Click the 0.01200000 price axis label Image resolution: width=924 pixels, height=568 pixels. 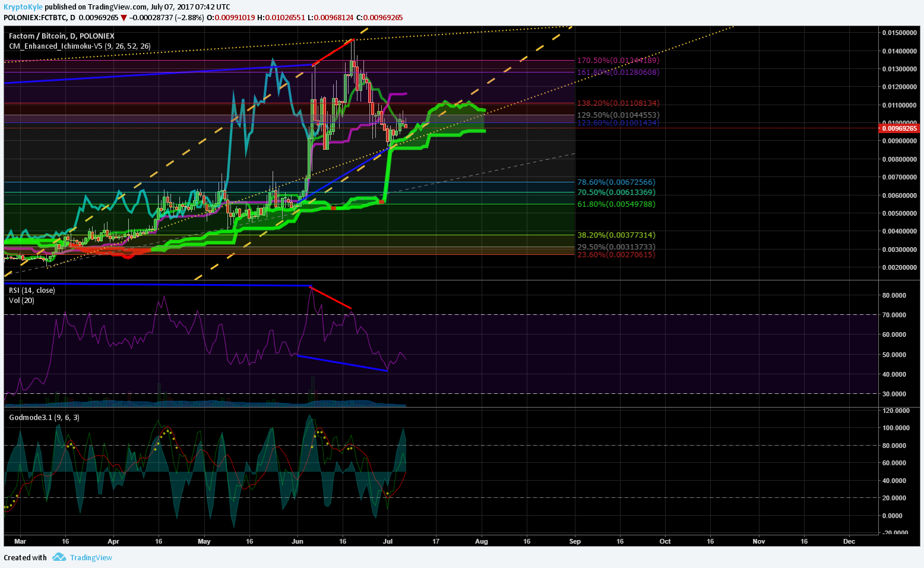[x=900, y=87]
